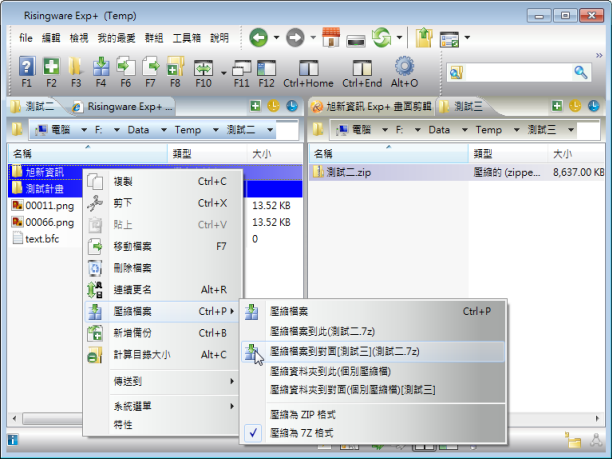Click the Ctrl+Home panel icon
This screenshot has height=459, width=612.
coord(308,68)
